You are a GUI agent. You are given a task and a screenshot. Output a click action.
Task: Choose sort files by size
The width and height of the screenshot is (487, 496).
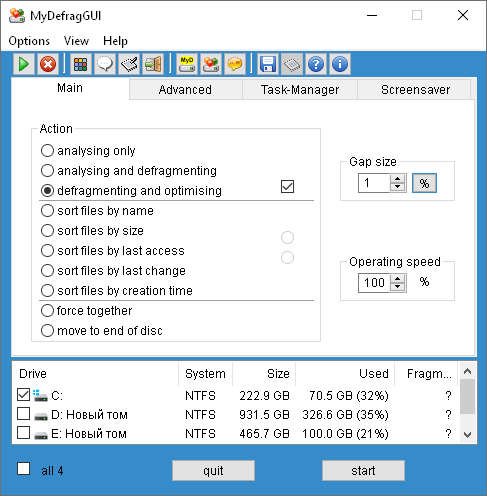92,231
